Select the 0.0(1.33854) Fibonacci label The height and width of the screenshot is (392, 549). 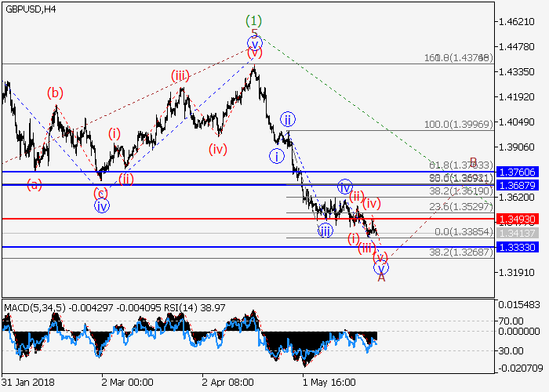click(464, 232)
